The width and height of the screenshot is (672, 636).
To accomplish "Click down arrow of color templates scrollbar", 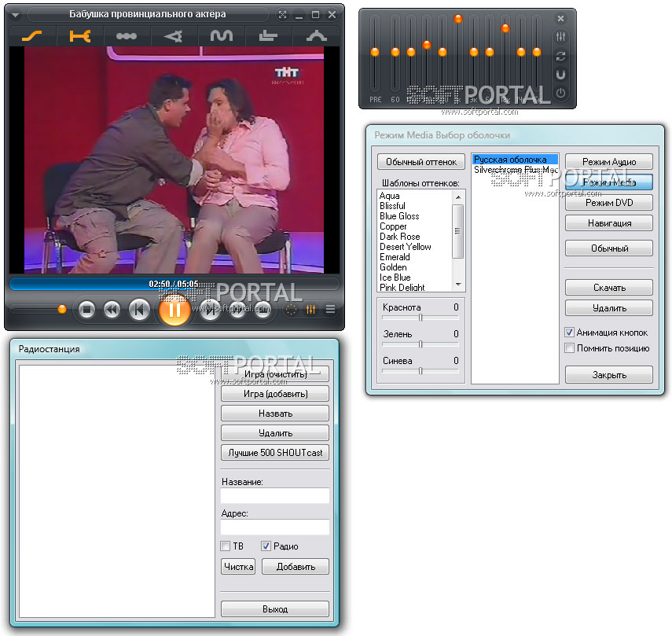I will click(x=458, y=285).
